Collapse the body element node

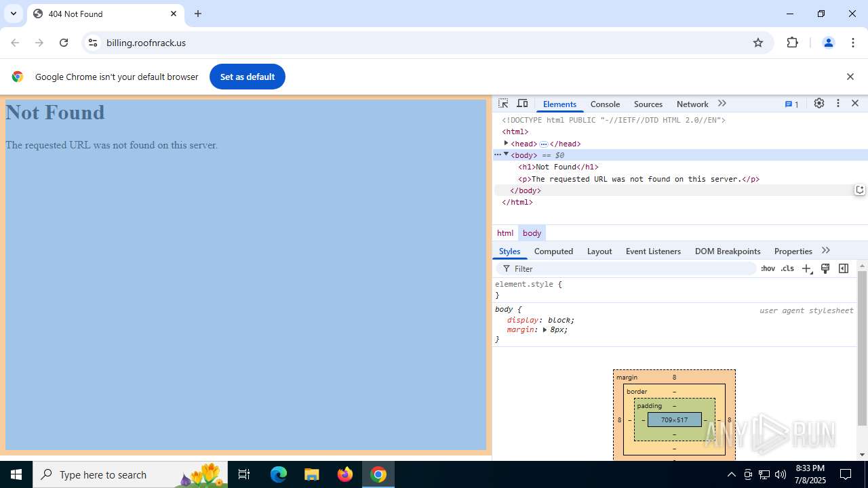[x=506, y=155]
